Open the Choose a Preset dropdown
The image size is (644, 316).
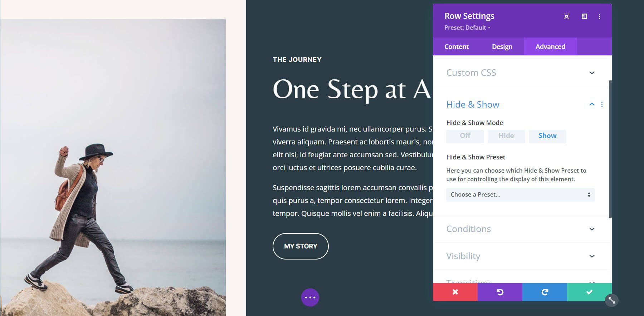pyautogui.click(x=521, y=194)
